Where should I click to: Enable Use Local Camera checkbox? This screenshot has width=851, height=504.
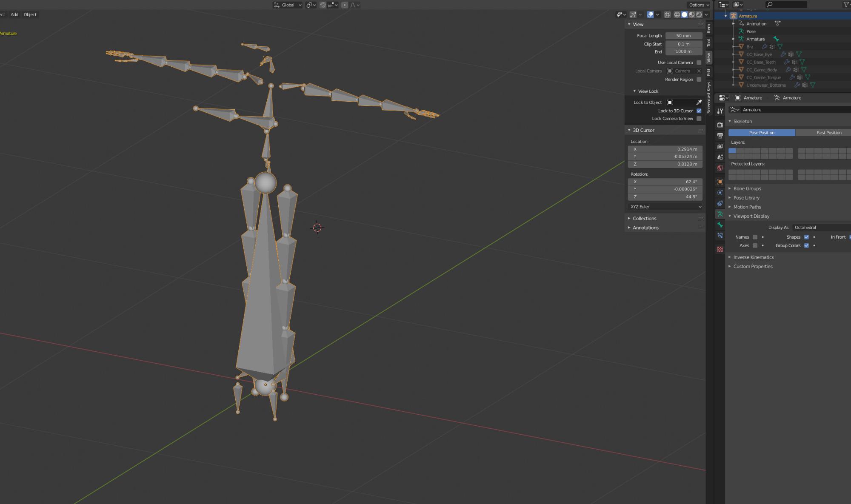coord(699,63)
